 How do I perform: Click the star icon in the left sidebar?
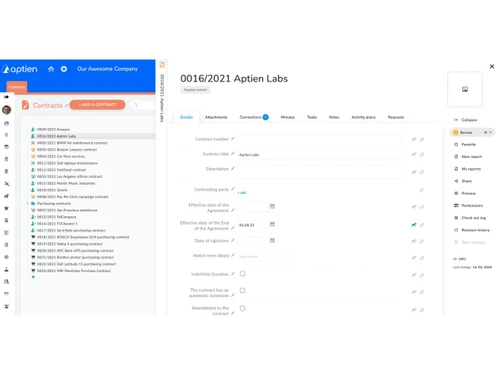(6, 208)
